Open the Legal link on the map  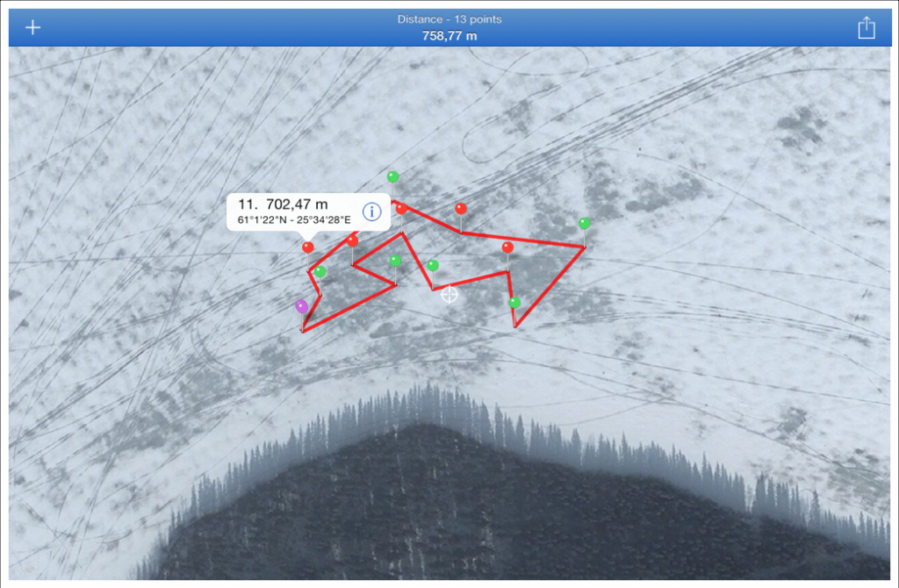click(x=27, y=568)
